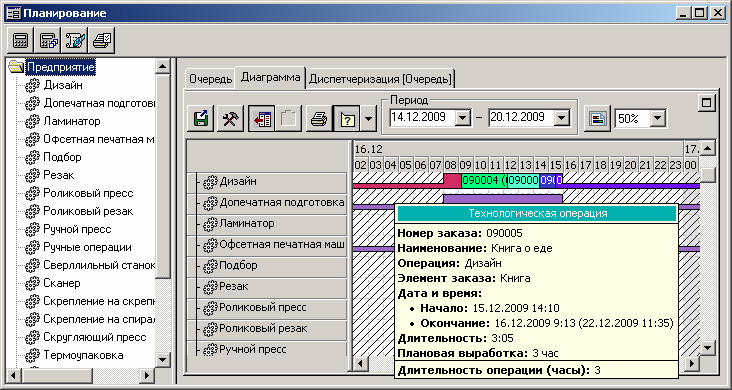Open the Диспетчеризация [Очередь] tab

point(380,79)
